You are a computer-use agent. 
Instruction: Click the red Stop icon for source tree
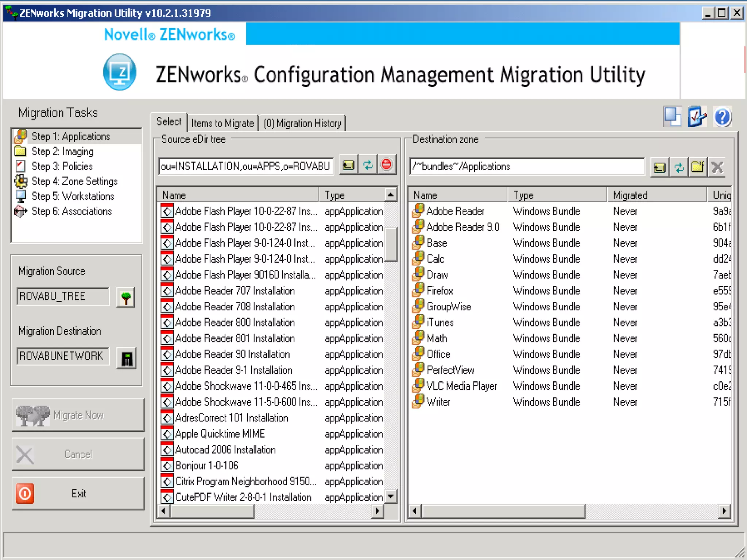point(387,166)
